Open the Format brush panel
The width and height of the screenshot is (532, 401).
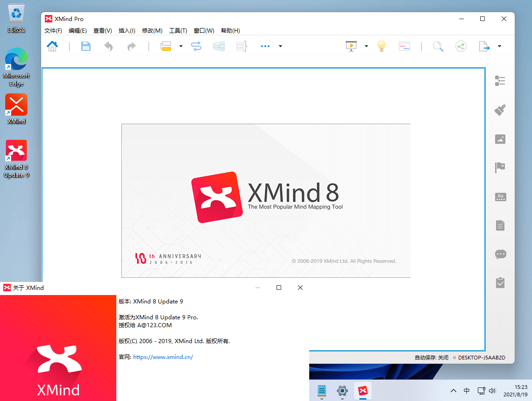tap(500, 110)
